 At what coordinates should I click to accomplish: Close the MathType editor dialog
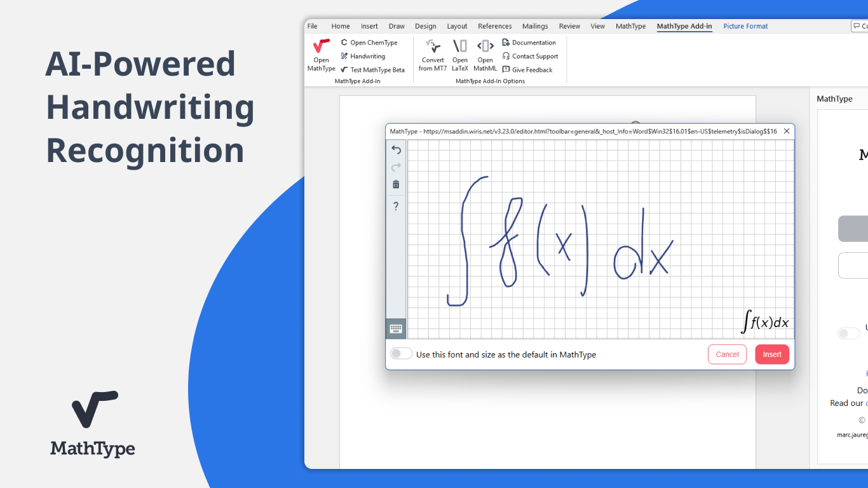(787, 131)
